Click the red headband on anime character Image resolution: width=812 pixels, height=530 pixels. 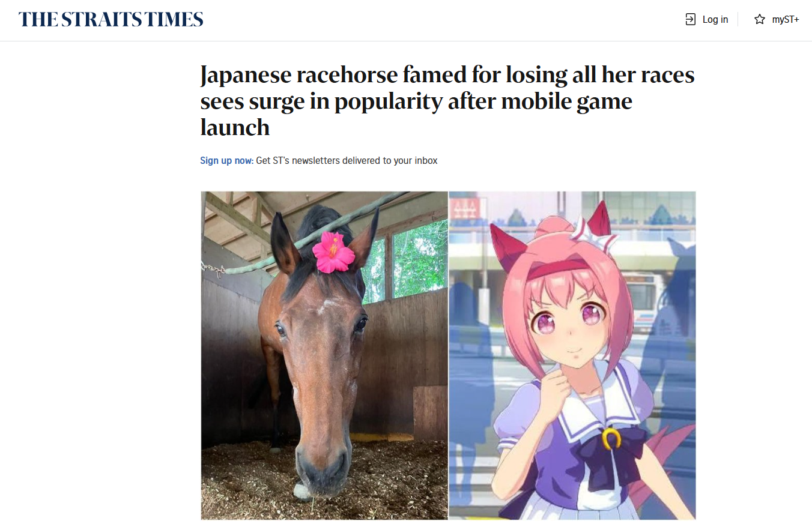551,269
